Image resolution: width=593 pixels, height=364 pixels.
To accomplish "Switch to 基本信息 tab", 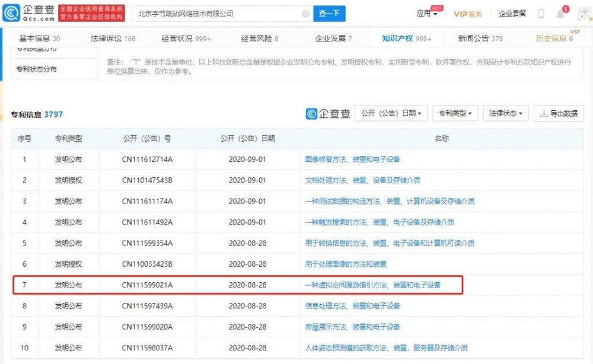I will [39, 38].
